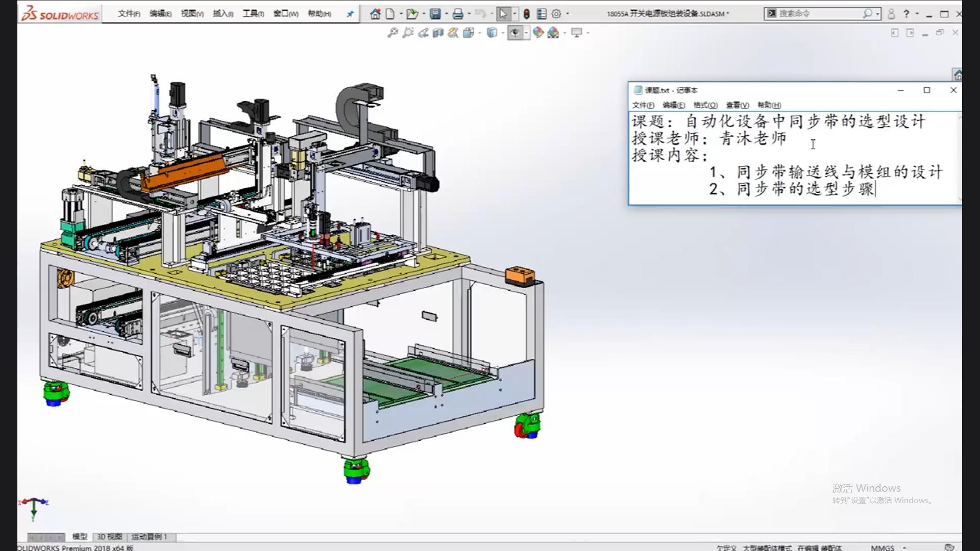Open Notepad 帮助(H) menu
The height and width of the screenshot is (551, 980).
coord(769,105)
